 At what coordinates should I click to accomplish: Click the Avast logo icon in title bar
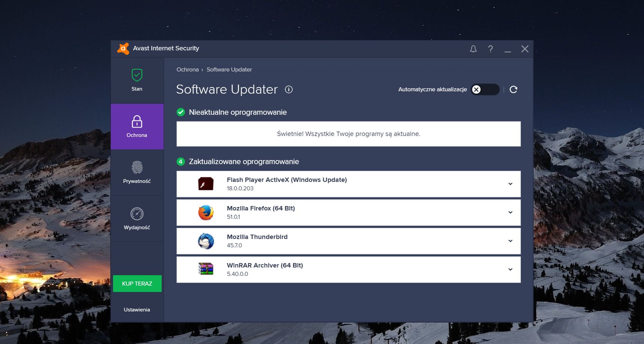[123, 49]
